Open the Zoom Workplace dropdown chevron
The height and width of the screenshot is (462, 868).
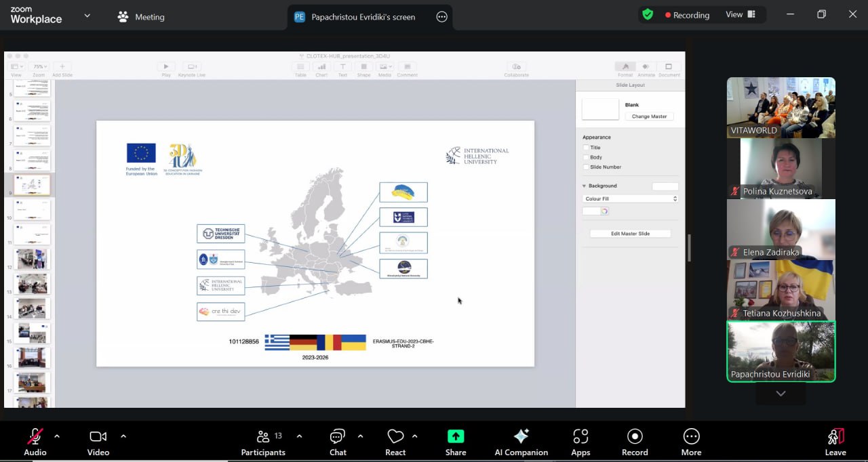pyautogui.click(x=87, y=16)
